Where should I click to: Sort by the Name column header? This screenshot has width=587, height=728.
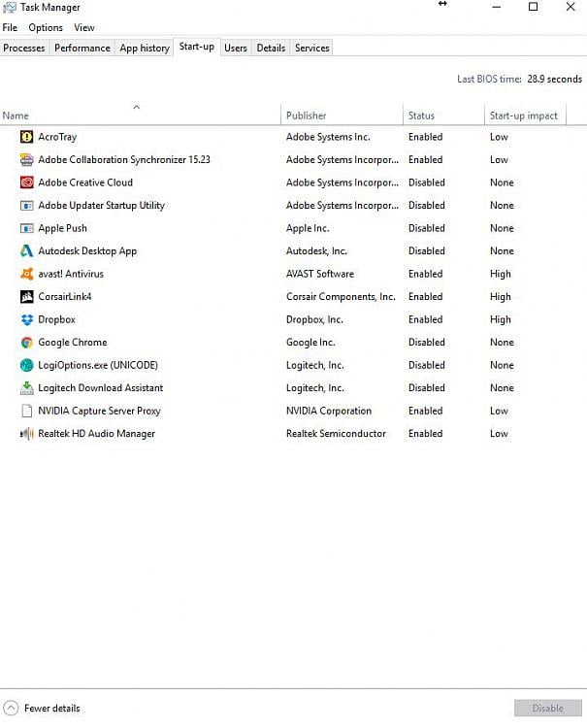(140, 116)
